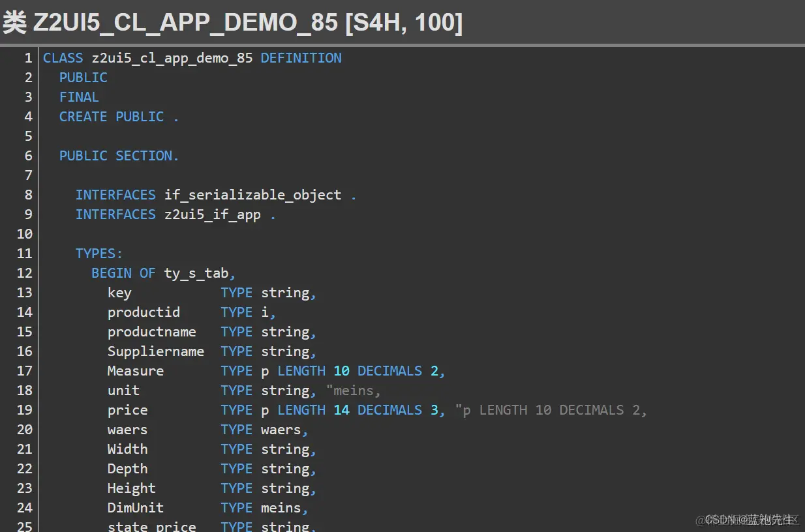This screenshot has height=532, width=805.
Task: Click the comment "p LENGTH 10 DECIMALS 2,
Action: [552, 410]
